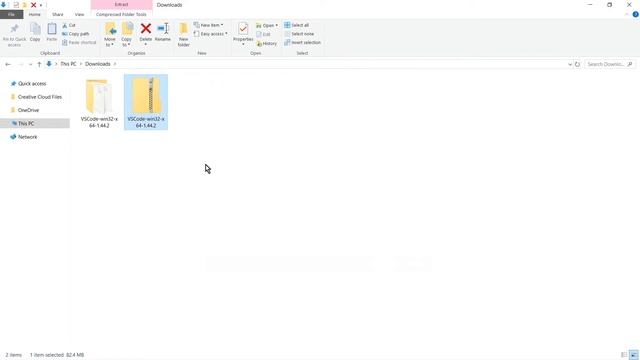Click This PC in address bar
Viewport: 640px width, 360px height.
click(x=68, y=64)
